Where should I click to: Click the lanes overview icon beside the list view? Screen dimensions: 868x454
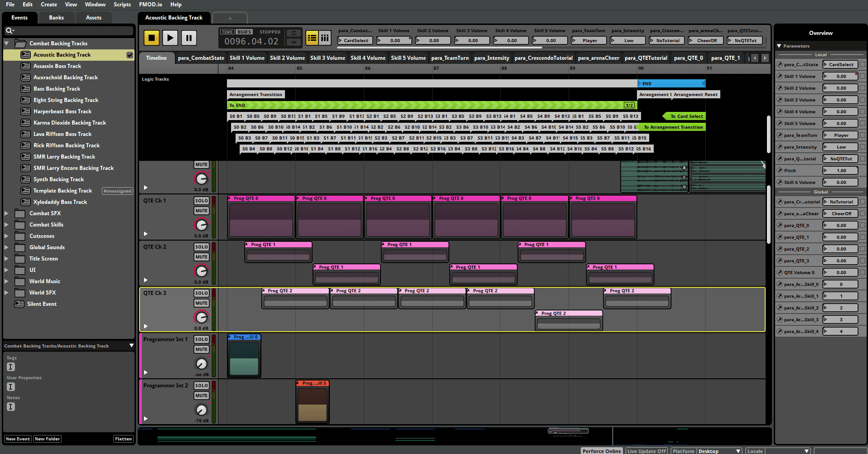coord(325,38)
